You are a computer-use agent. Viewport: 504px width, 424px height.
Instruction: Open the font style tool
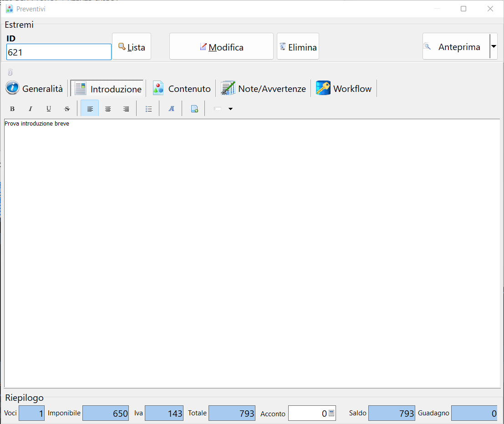click(171, 109)
